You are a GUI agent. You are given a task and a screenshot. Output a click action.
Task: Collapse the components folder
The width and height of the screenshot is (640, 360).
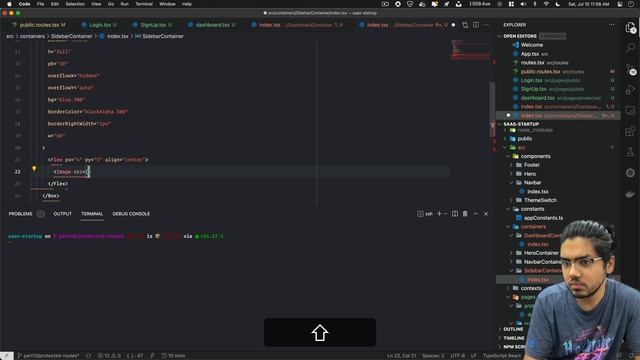point(535,156)
